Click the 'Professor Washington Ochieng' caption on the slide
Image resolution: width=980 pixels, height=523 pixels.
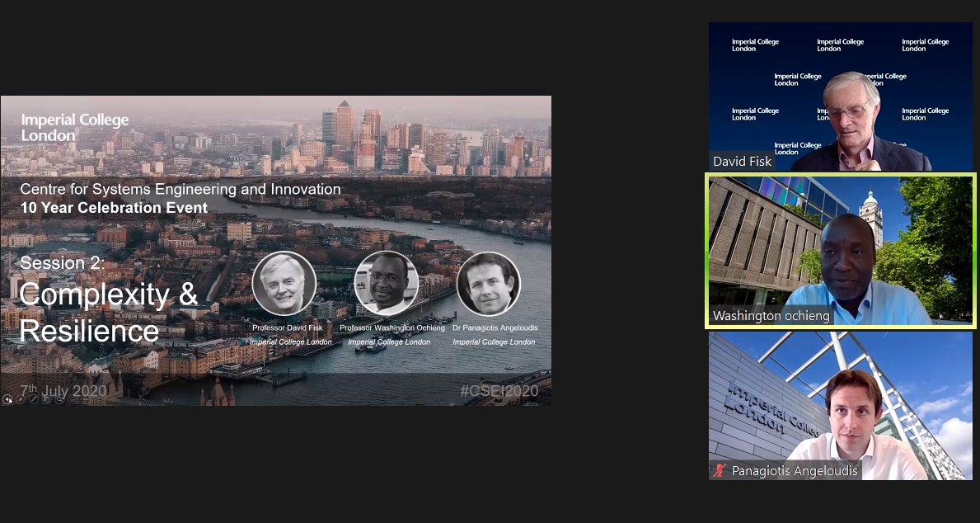coord(392,327)
